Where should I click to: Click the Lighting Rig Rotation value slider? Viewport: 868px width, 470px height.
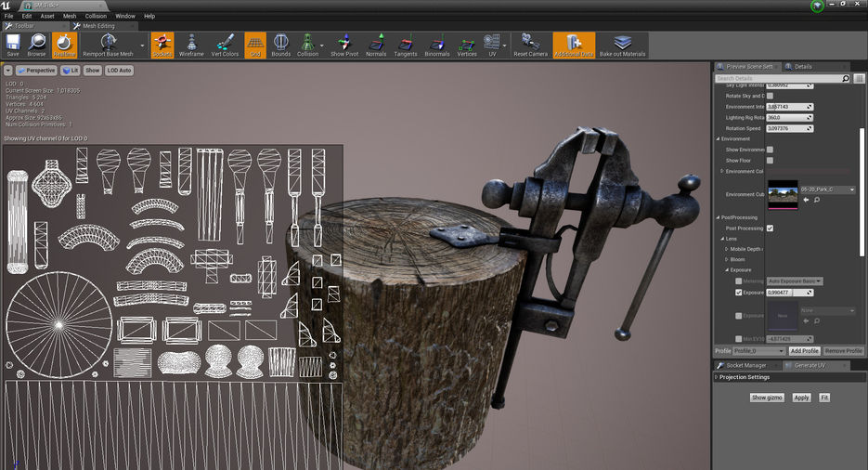tap(789, 117)
